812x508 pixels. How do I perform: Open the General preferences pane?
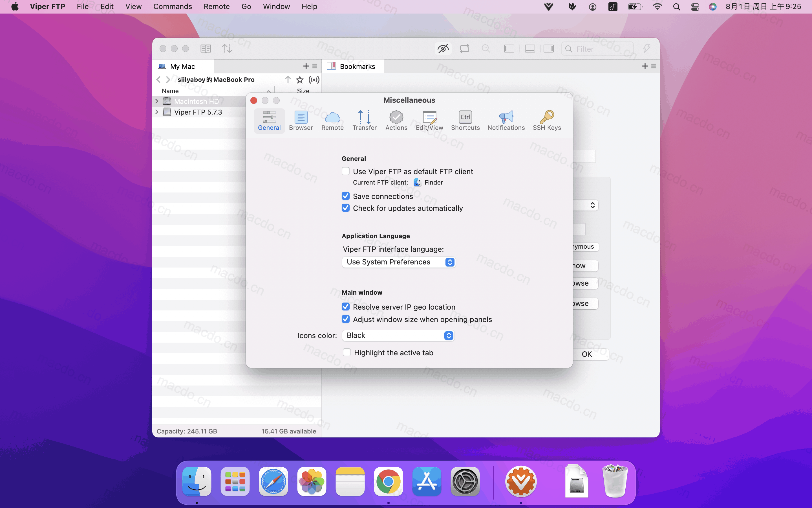click(x=269, y=121)
